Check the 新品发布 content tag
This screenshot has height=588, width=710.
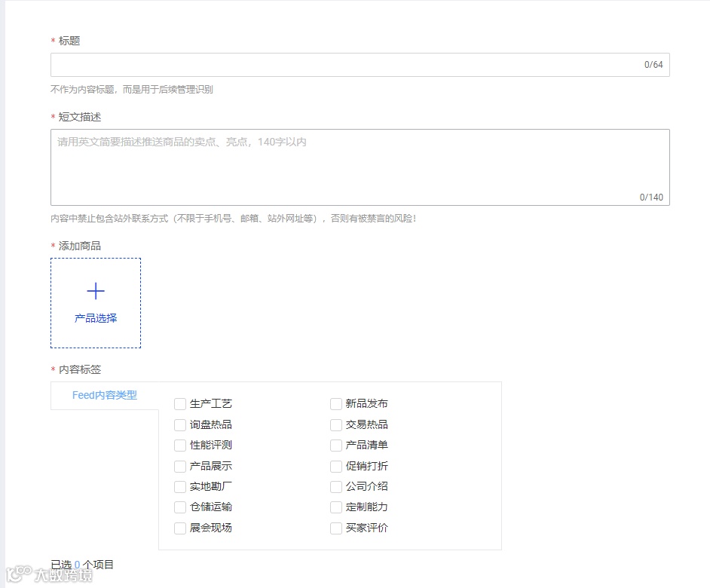[336, 403]
